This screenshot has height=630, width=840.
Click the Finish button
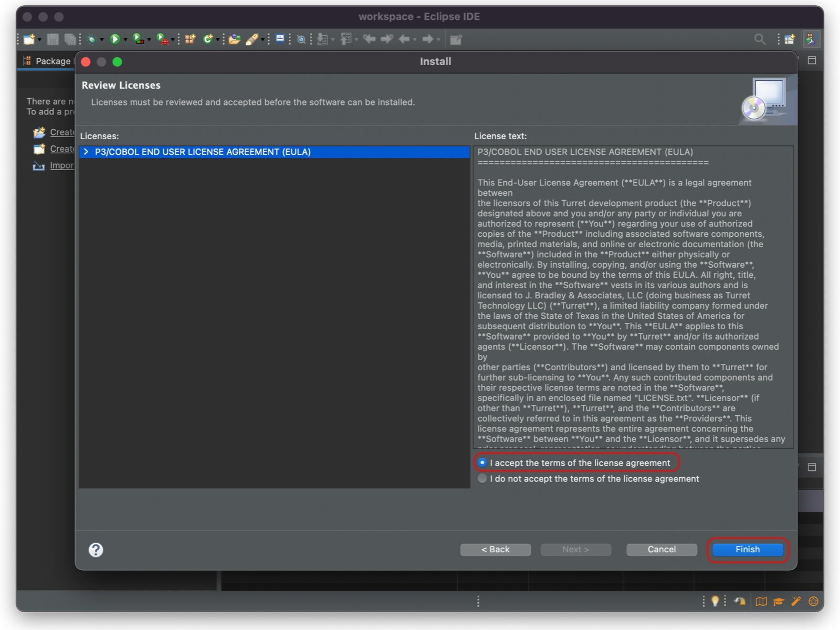coord(748,550)
